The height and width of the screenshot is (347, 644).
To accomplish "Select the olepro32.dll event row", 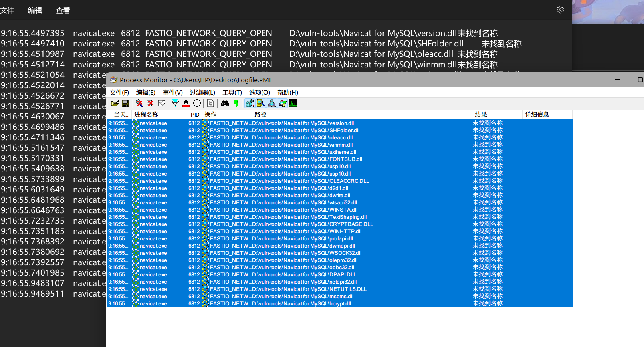I will (x=339, y=260).
